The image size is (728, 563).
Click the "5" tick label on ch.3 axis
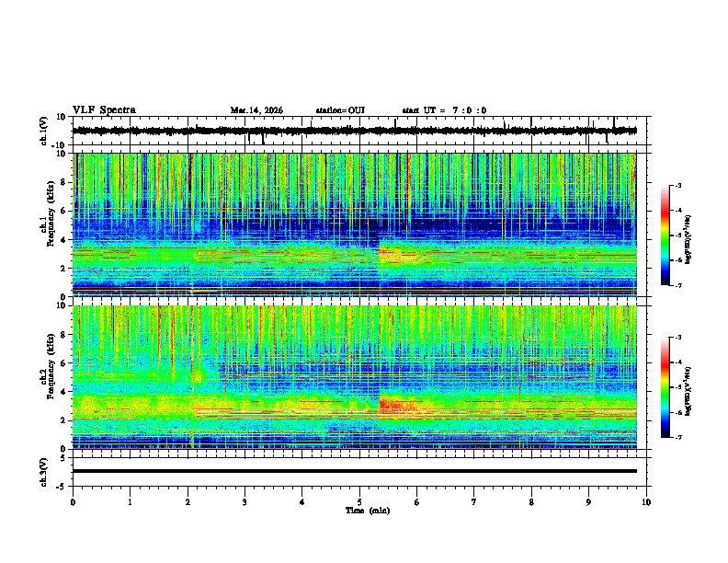[x=63, y=458]
